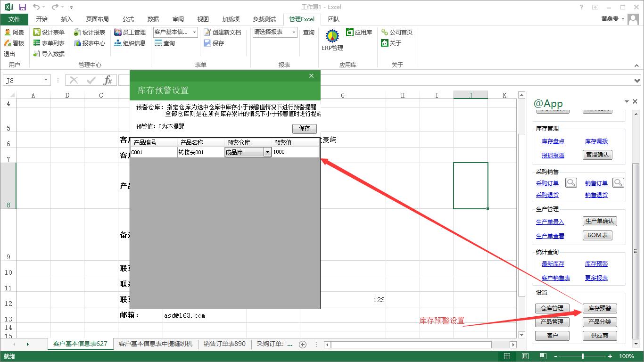Viewport: 644px width, 362px height.
Task: Open 公司首页 link icon in ribbon
Action: 385,32
